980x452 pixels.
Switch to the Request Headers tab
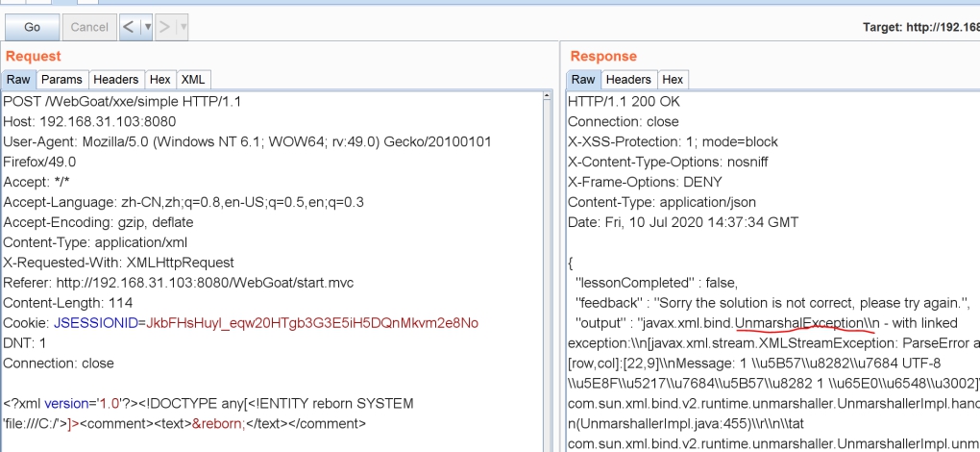pyautogui.click(x=115, y=80)
